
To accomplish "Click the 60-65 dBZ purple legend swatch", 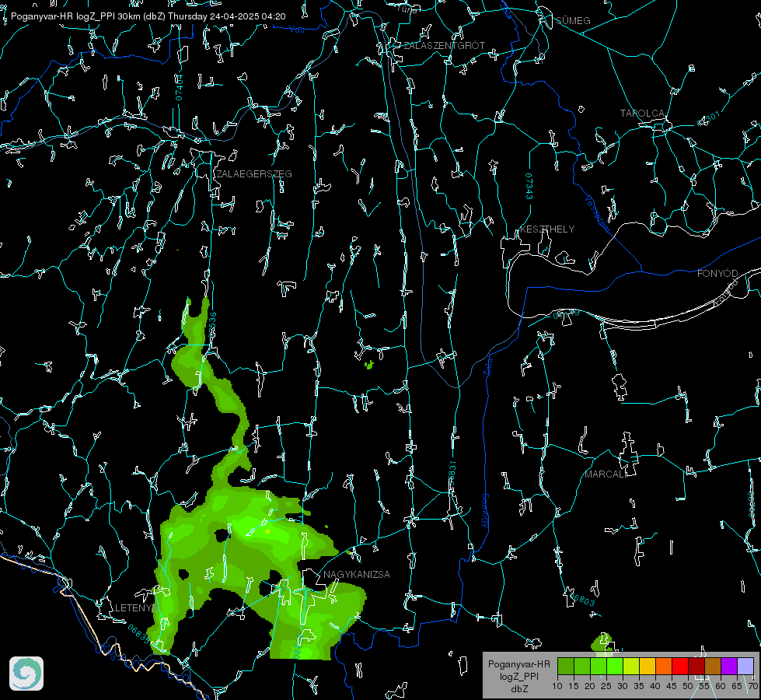I will [729, 666].
